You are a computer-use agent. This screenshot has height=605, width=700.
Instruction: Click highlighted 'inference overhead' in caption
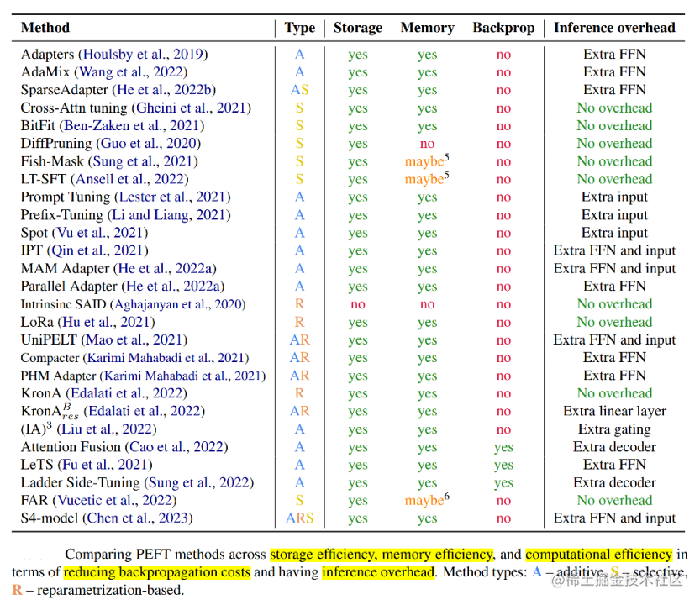point(378,572)
